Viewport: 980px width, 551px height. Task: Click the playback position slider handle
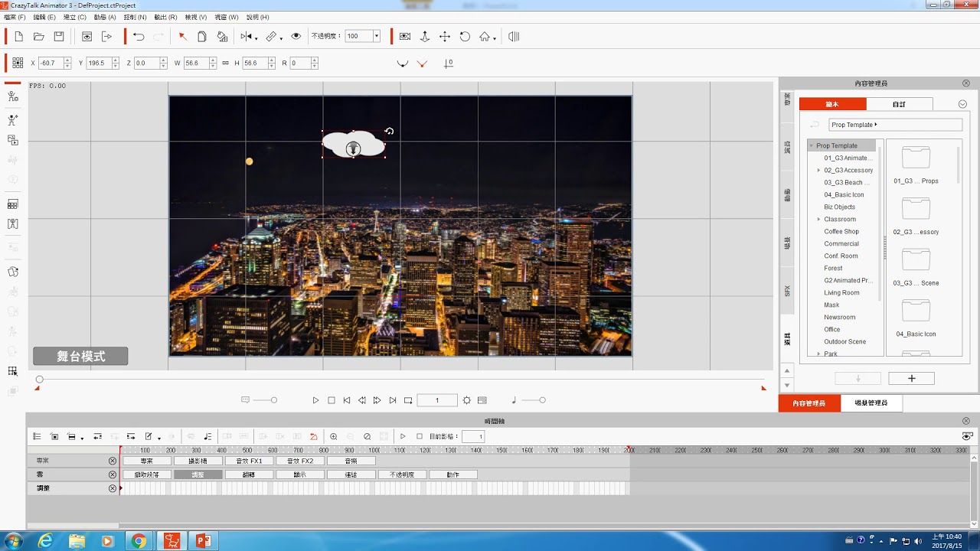coord(40,380)
